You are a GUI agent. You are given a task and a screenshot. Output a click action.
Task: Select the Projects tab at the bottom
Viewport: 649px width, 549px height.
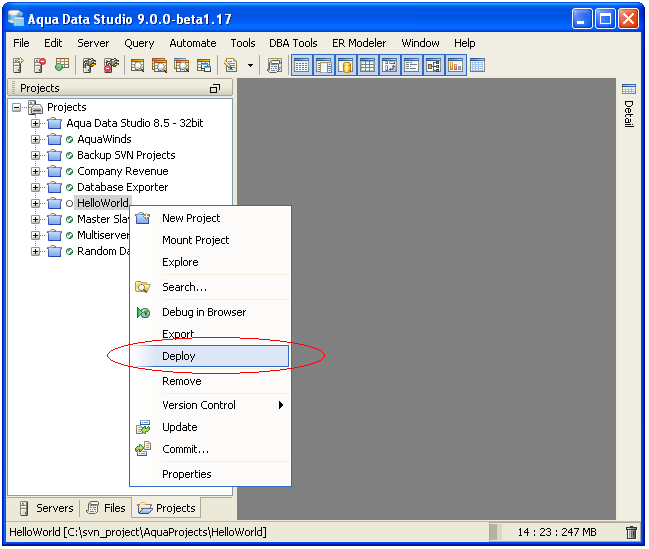pos(166,508)
